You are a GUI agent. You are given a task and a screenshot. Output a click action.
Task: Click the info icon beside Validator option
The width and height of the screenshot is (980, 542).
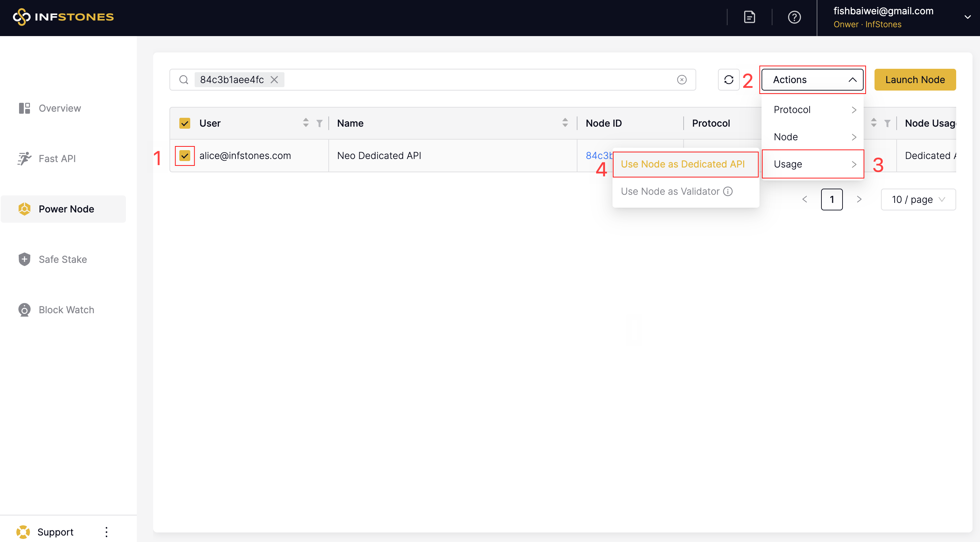[728, 191]
